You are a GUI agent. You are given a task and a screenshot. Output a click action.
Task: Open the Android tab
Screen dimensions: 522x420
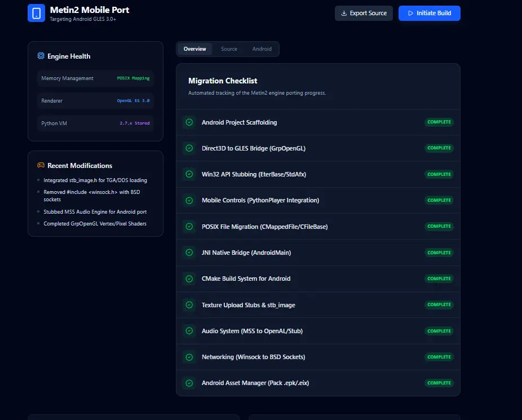(x=262, y=49)
